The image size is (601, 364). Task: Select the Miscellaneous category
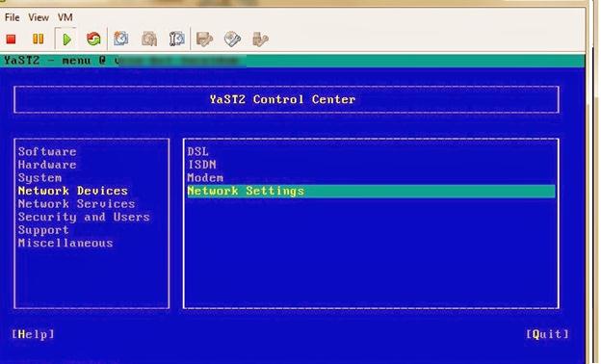pyautogui.click(x=65, y=243)
